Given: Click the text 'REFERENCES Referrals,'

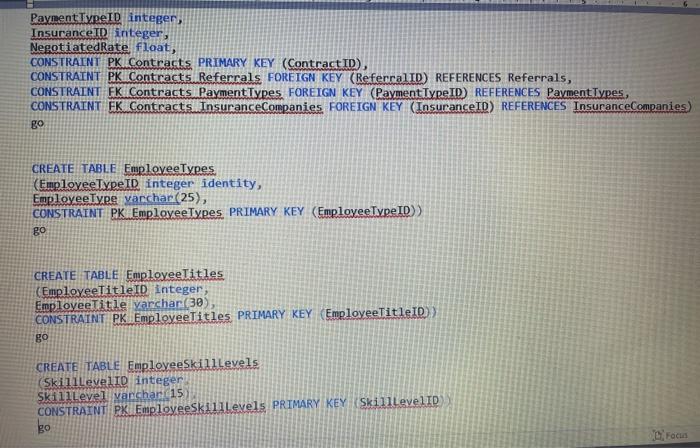Looking at the screenshot, I should coord(503,78).
